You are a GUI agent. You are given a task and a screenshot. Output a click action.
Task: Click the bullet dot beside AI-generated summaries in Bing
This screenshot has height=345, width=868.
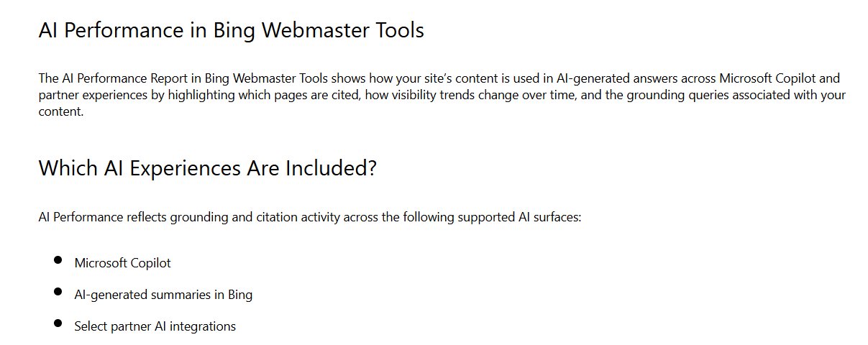coord(58,292)
